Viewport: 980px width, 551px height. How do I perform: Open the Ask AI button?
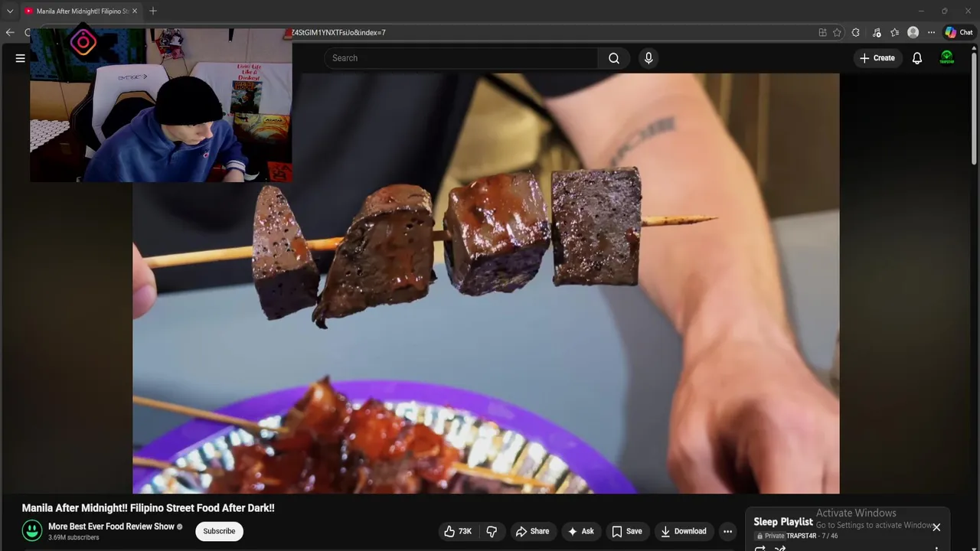pos(581,531)
